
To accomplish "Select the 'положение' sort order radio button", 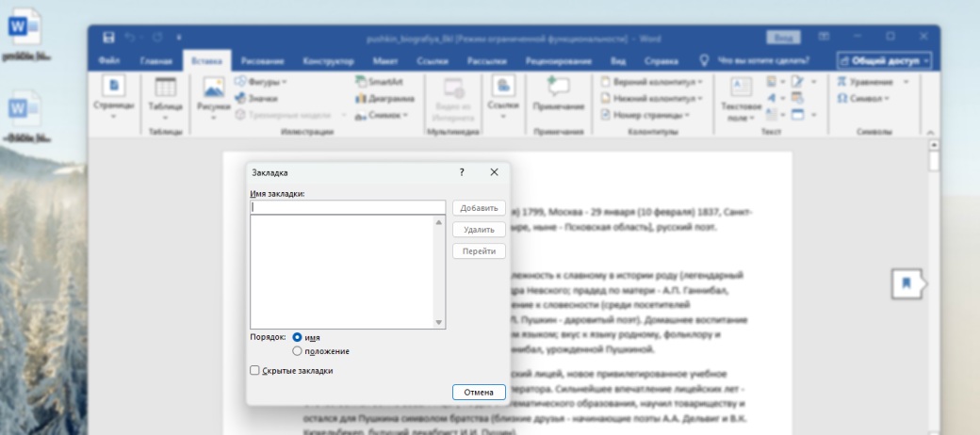I will tap(298, 351).
